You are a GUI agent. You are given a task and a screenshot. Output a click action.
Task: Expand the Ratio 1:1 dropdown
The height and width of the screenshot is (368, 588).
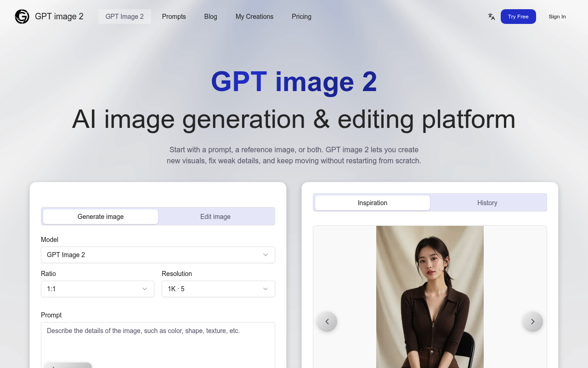(x=97, y=289)
